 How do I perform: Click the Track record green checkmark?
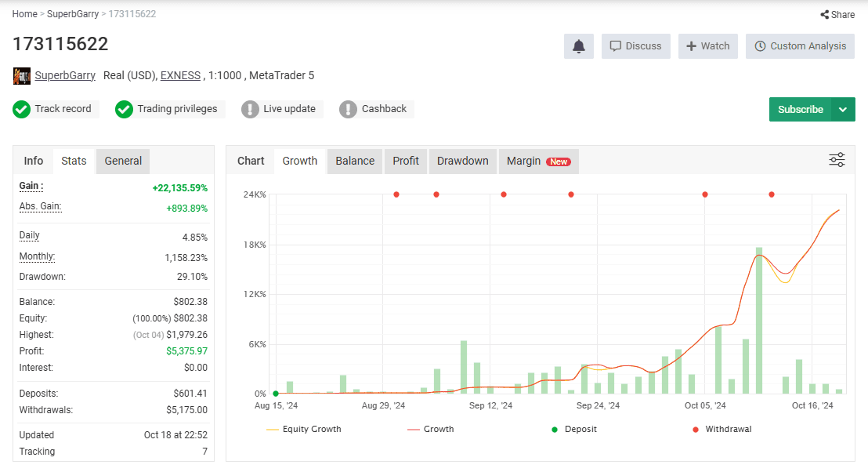(22, 109)
